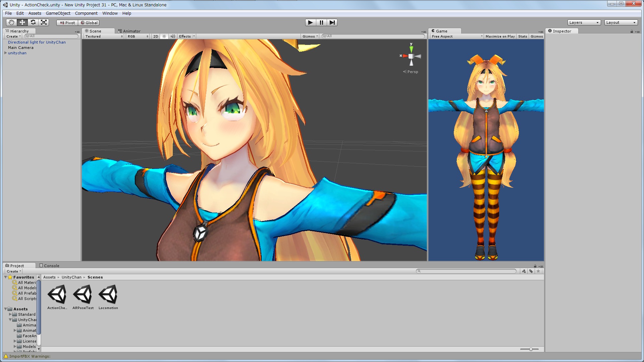This screenshot has height=362, width=644.
Task: Switch to the Console tab
Action: 49,265
